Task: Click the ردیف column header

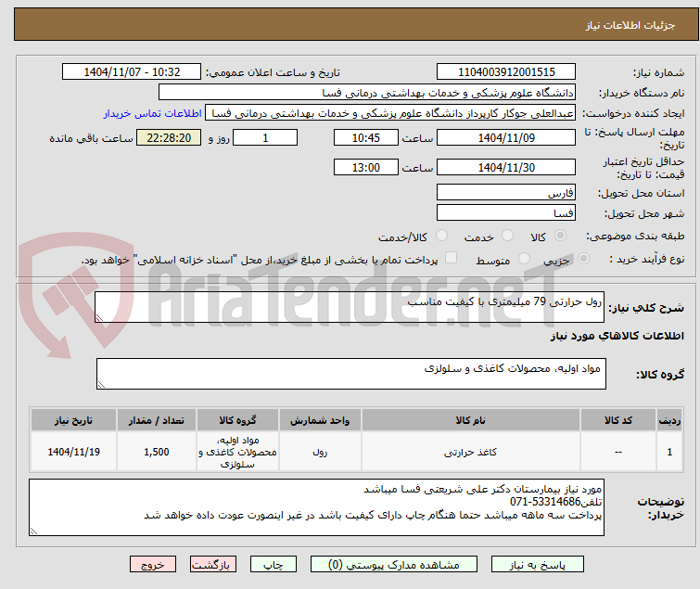Action: pyautogui.click(x=669, y=420)
